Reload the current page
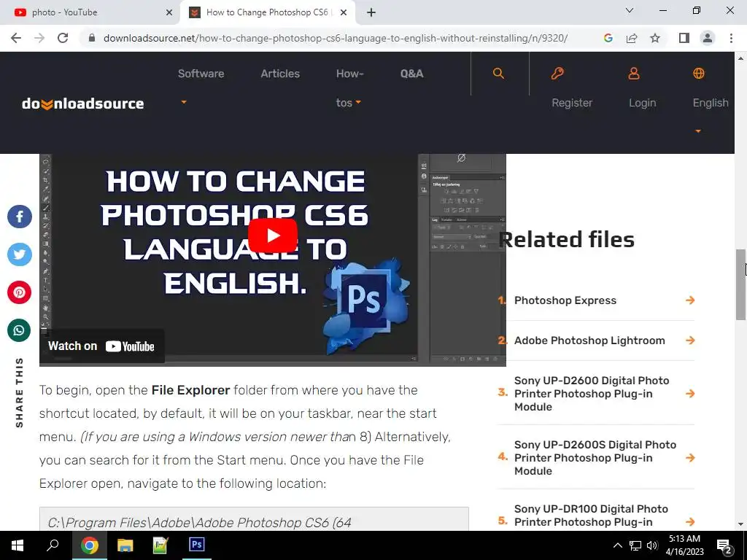The width and height of the screenshot is (747, 560). point(63,38)
